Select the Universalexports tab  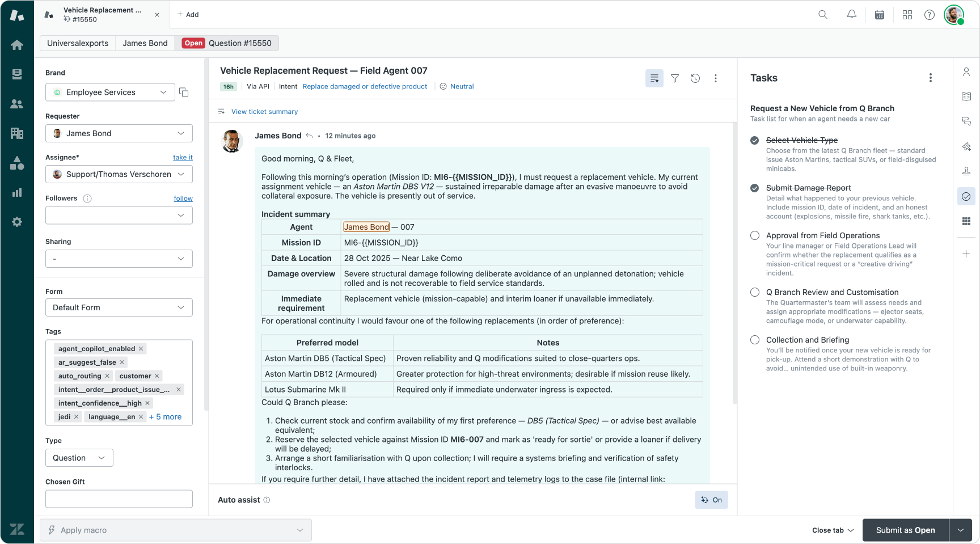pyautogui.click(x=78, y=43)
